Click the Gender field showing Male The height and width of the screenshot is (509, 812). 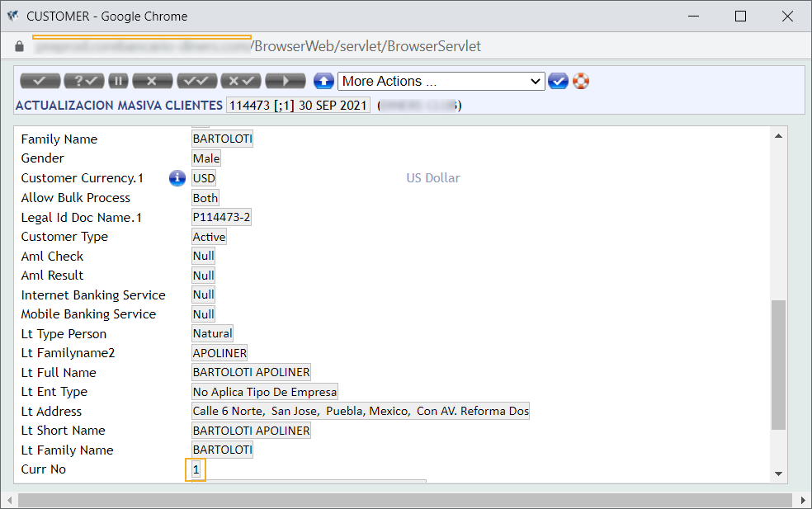click(x=205, y=158)
